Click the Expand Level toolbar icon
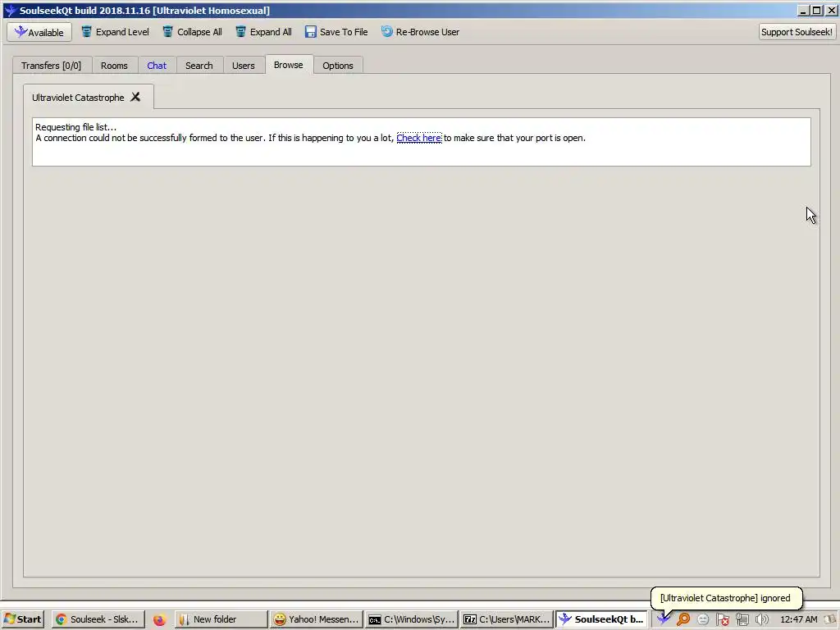The height and width of the screenshot is (630, 840). [x=86, y=32]
